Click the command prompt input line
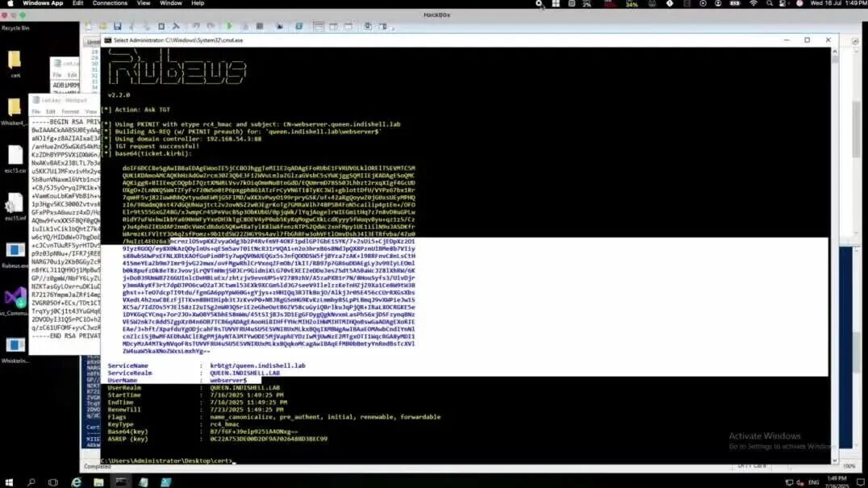The image size is (868, 488). pos(169,461)
